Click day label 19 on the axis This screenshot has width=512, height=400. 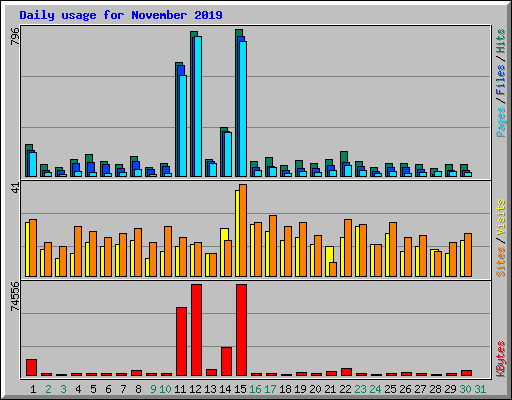click(x=300, y=389)
